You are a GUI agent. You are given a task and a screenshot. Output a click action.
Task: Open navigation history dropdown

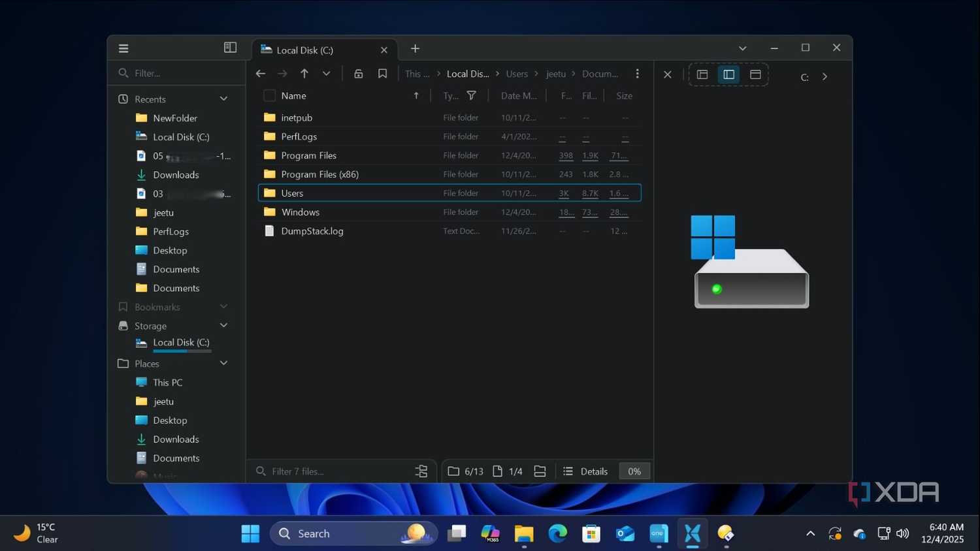[326, 74]
